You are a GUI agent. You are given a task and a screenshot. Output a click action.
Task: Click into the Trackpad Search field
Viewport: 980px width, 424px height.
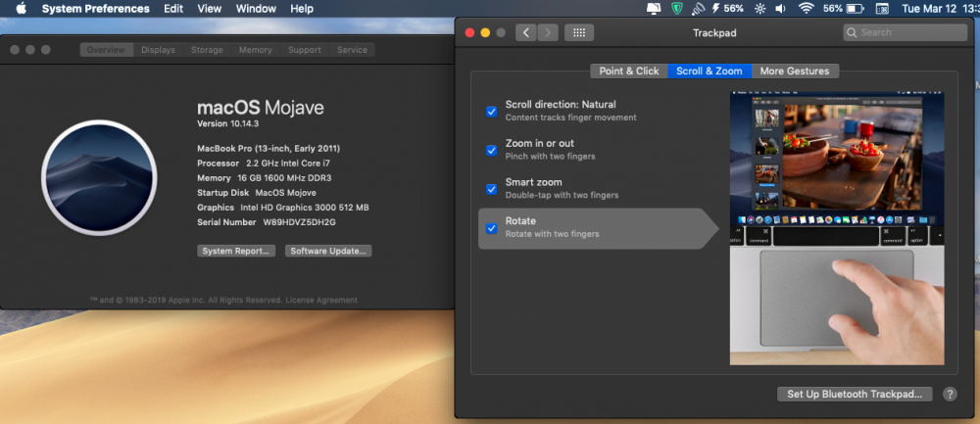(905, 32)
